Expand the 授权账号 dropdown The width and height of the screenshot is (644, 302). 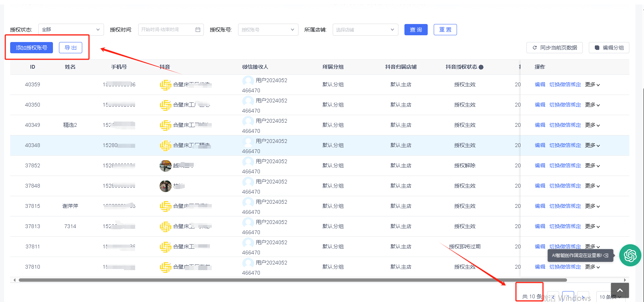pos(268,30)
